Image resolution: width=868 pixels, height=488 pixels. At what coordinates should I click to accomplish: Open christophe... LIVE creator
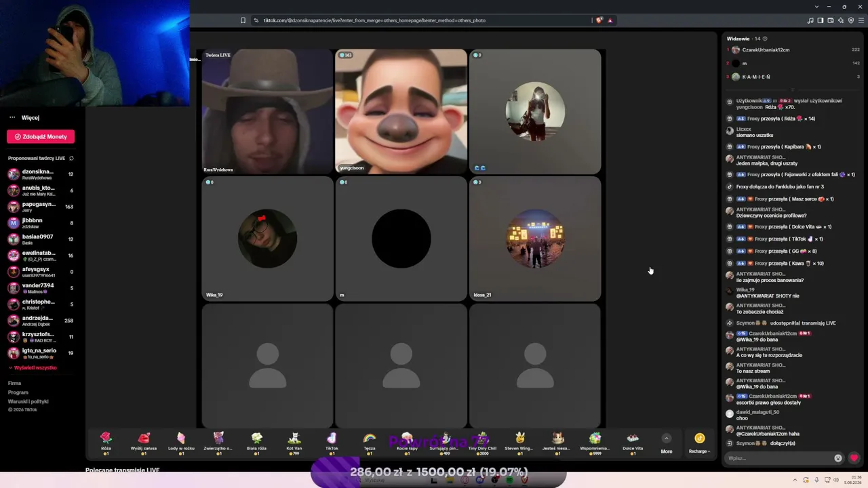(x=40, y=304)
